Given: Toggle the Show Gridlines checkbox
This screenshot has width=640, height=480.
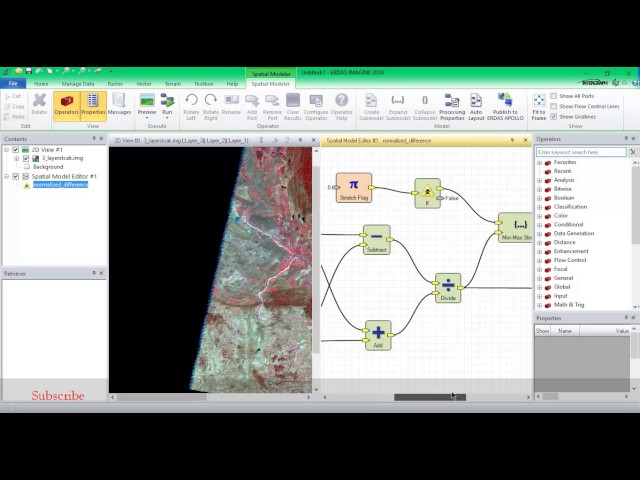Looking at the screenshot, I should tap(553, 116).
